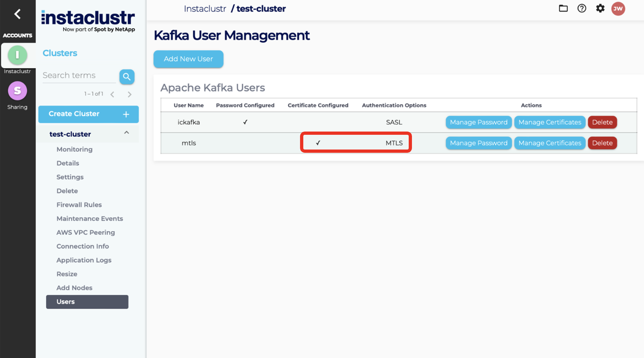This screenshot has width=644, height=358.
Task: Click the Add New User button
Action: 188,59
